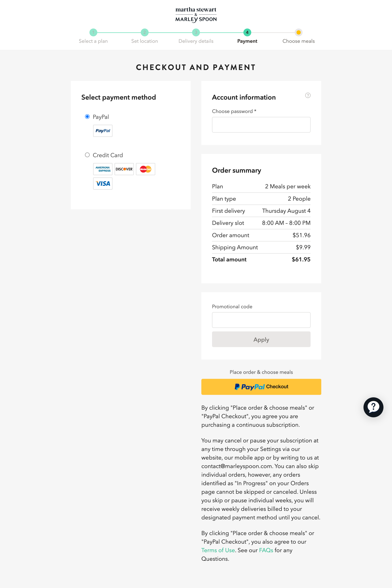
Task: Click the MasterCard icon
Action: coord(145,169)
